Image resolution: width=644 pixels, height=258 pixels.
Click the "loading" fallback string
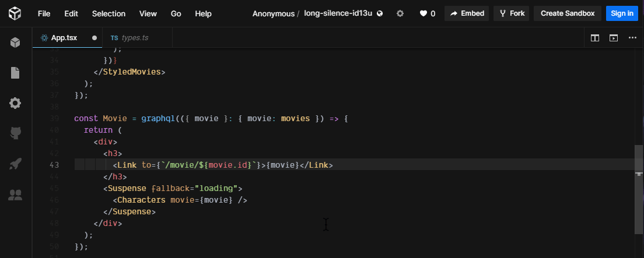pyautogui.click(x=216, y=189)
